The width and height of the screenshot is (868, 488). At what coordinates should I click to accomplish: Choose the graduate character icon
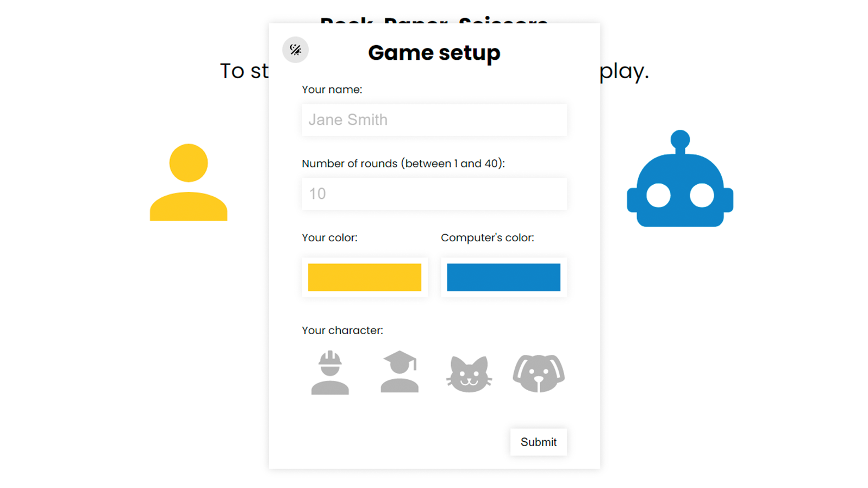pos(399,372)
